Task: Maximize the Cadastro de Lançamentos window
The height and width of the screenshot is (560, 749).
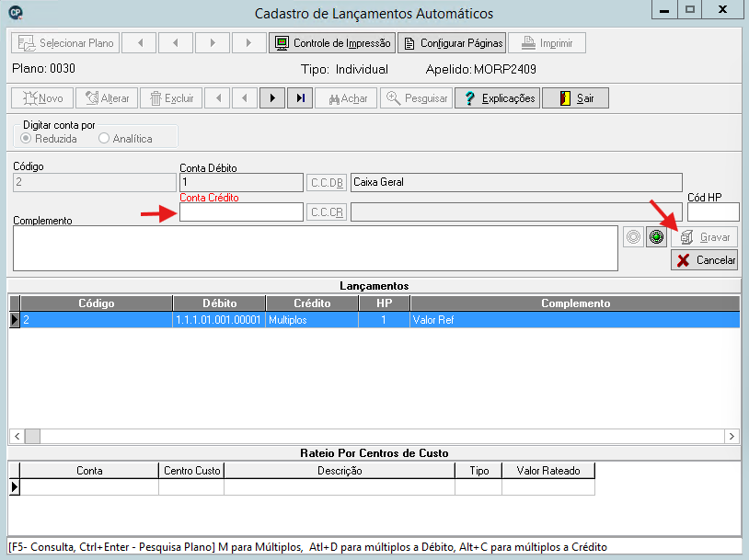Action: click(690, 10)
